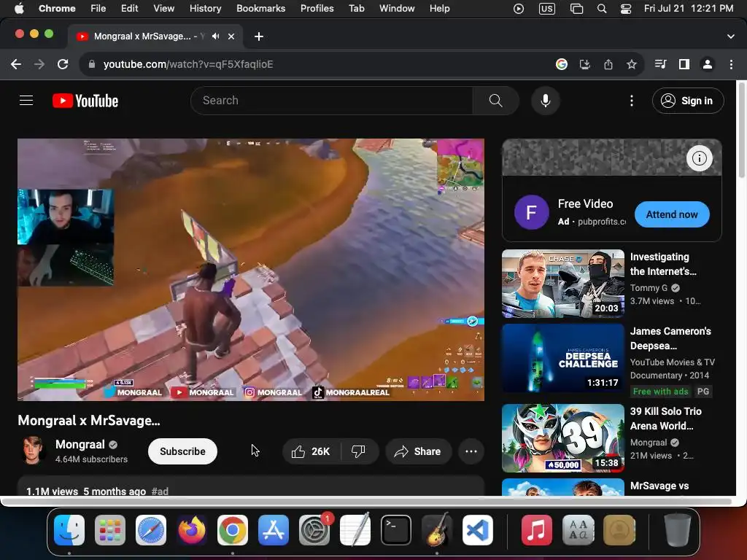Open Finder from the Dock
747x560 pixels.
[69, 530]
